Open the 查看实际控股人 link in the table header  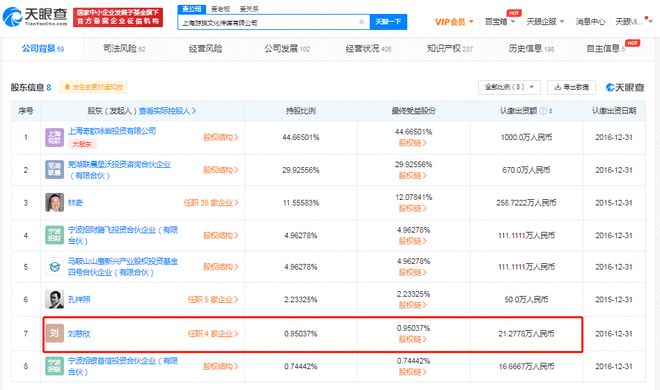168,111
